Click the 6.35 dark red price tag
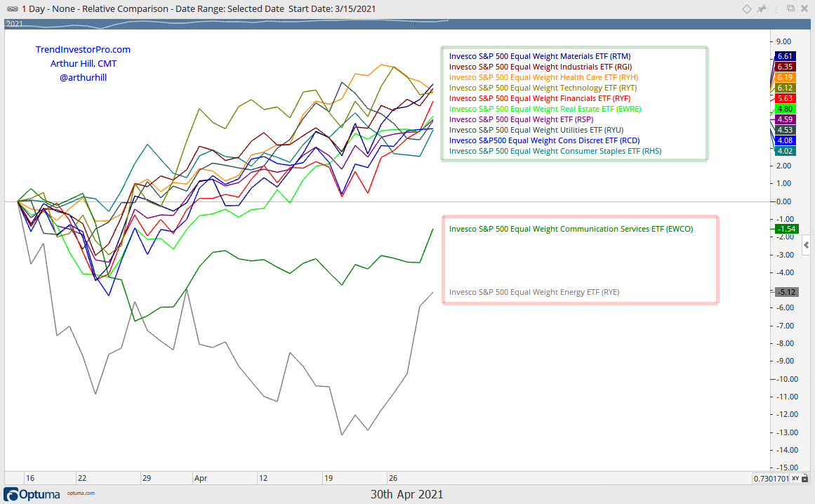815x504 pixels. click(785, 67)
